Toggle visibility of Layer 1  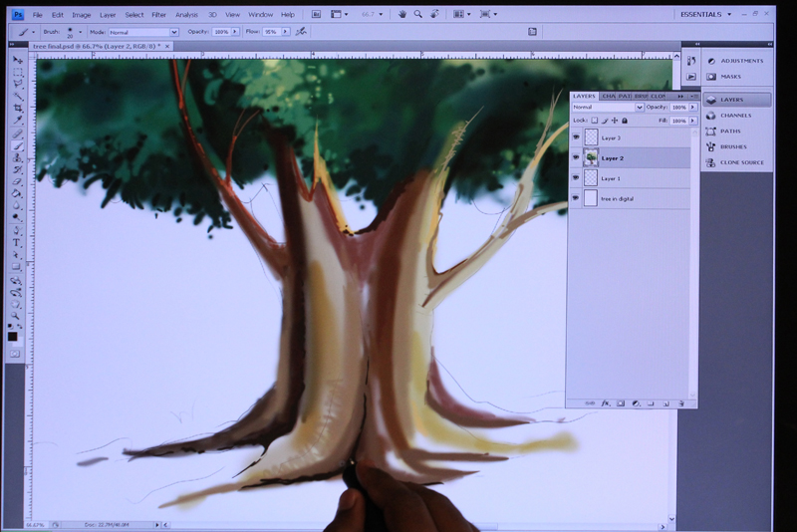[576, 178]
